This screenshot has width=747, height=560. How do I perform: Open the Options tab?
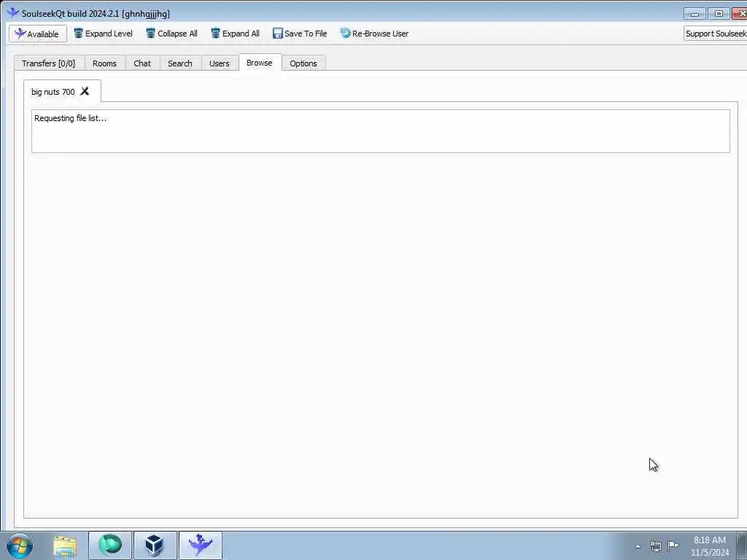click(x=303, y=63)
